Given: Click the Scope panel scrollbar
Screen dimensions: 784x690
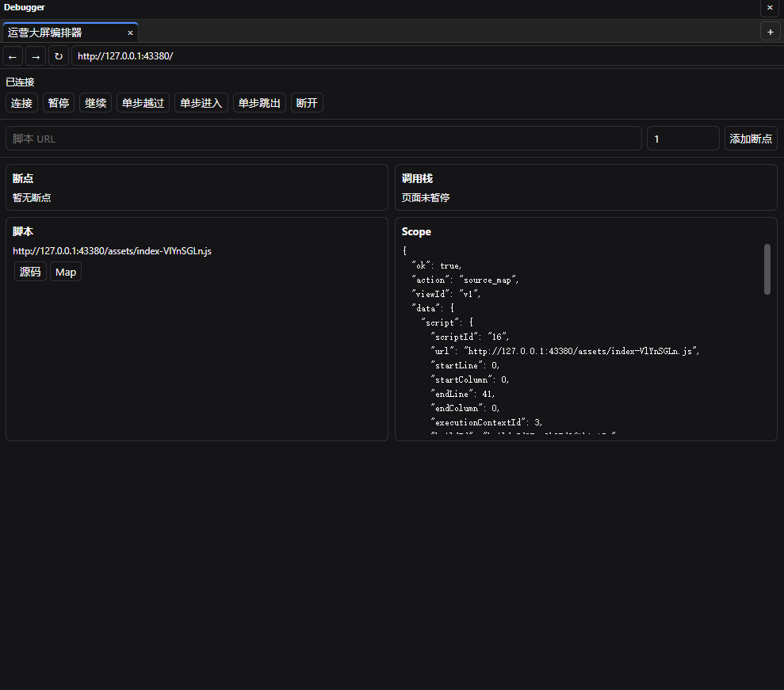Looking at the screenshot, I should click(x=767, y=269).
